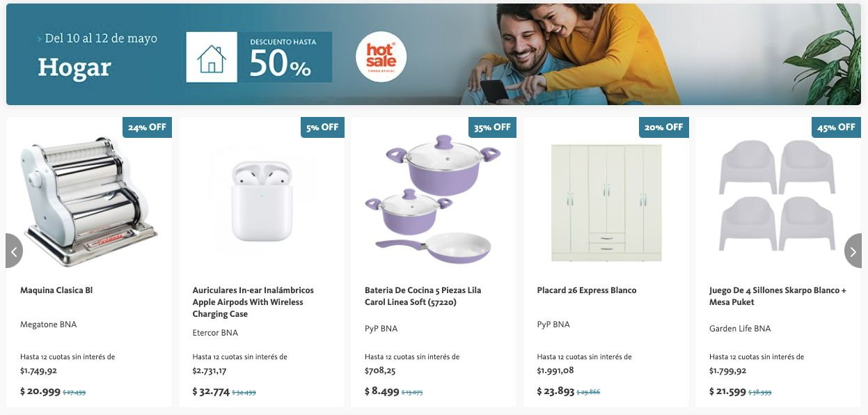Open Juego De 4 Sillones Skarpo title
This screenshot has height=415, width=868.
coord(778,296)
